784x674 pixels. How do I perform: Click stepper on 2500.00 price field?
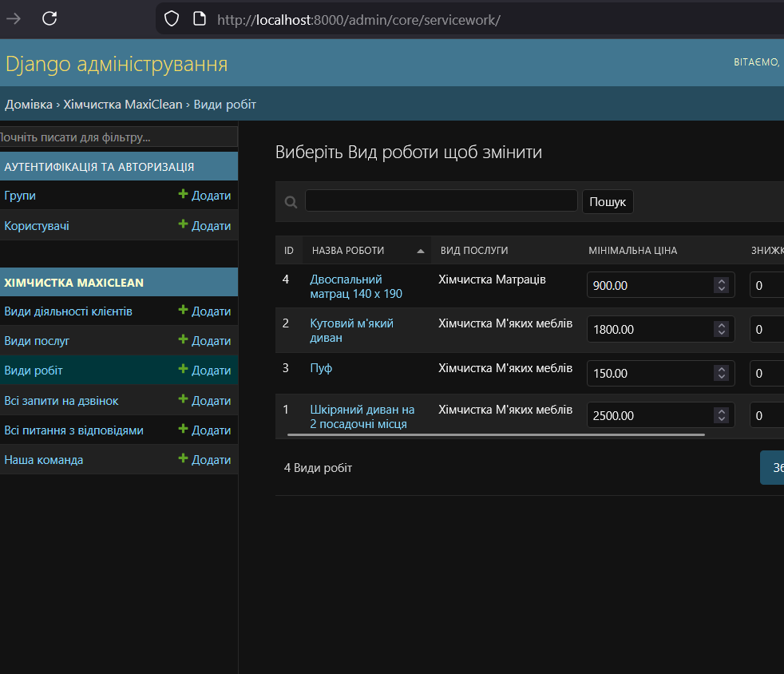[x=722, y=415]
